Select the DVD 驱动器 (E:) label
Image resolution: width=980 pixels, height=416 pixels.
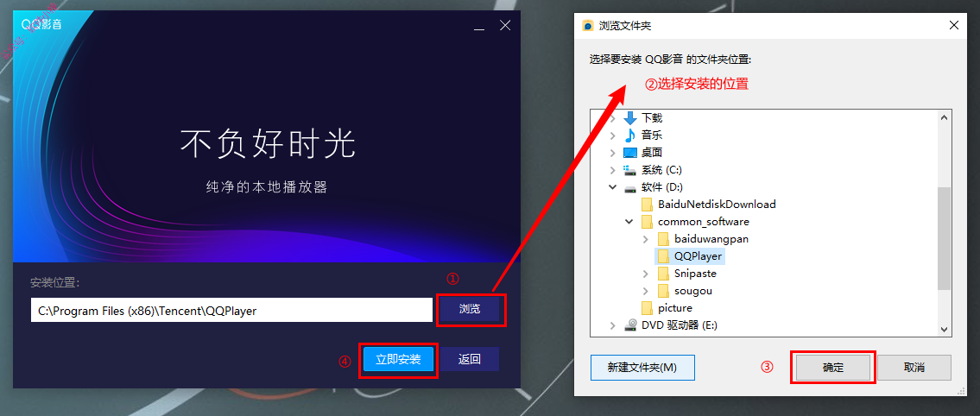pos(678,325)
